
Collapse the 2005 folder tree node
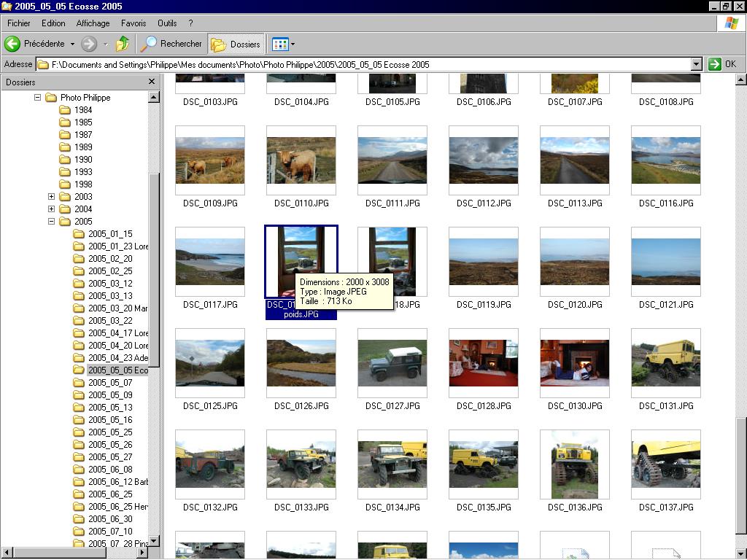[x=51, y=222]
